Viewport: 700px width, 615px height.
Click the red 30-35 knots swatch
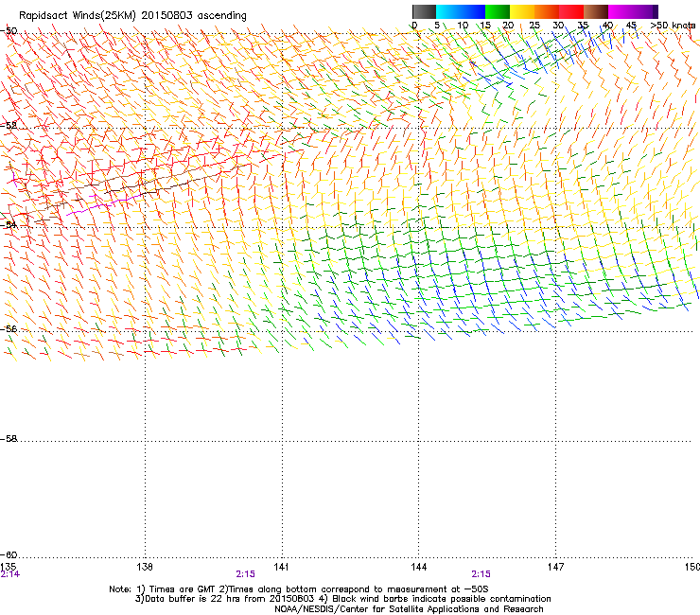point(571,11)
